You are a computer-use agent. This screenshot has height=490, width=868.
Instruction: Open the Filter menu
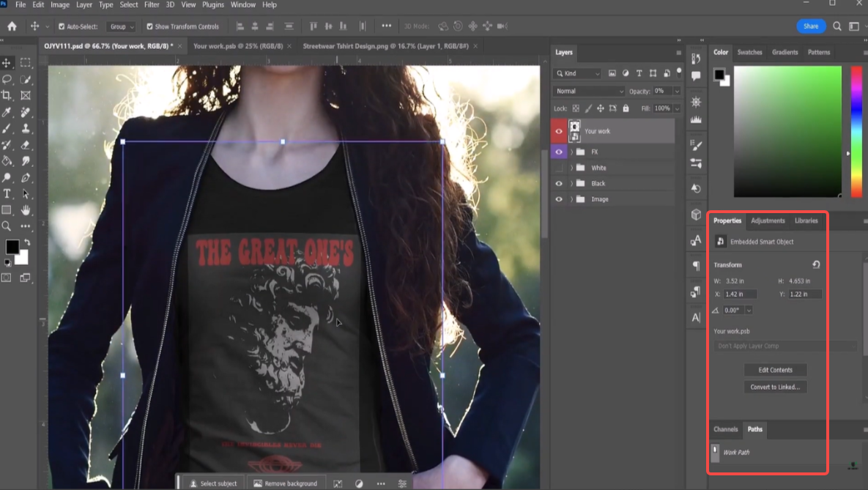[x=152, y=4]
